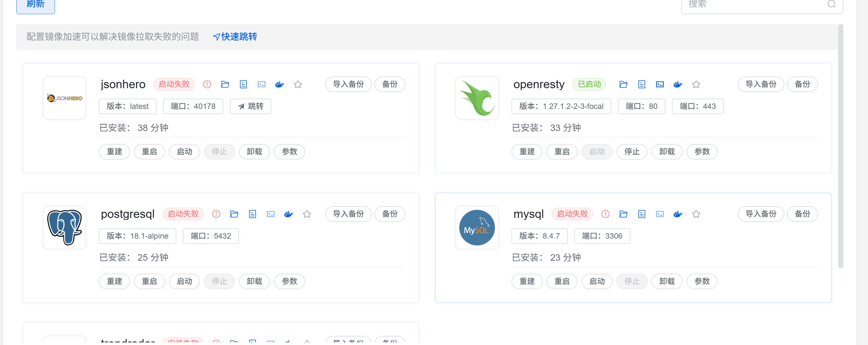Screen dimensions: 868x345
Task: Click 导入备份 for openresty
Action: pyautogui.click(x=760, y=84)
